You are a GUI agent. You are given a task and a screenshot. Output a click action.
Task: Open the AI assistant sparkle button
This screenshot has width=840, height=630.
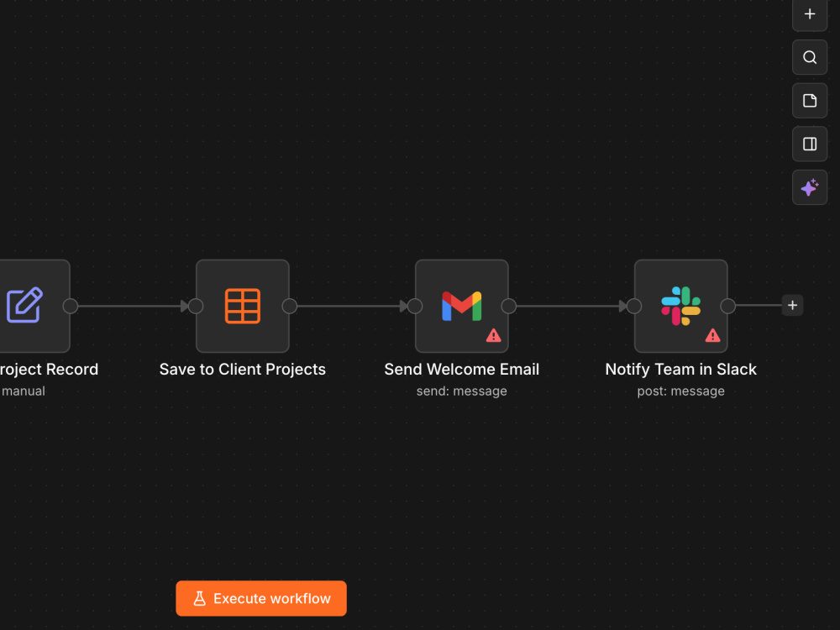point(810,187)
